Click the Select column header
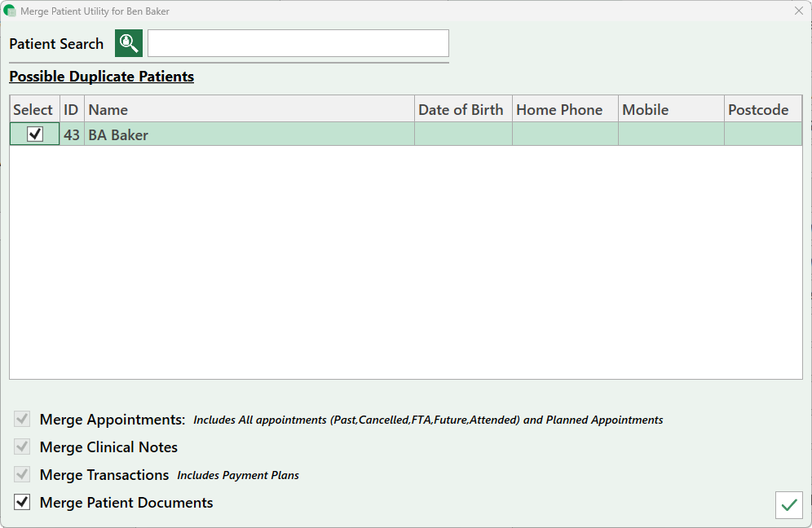Viewport: 812px width, 528px height. 33,109
